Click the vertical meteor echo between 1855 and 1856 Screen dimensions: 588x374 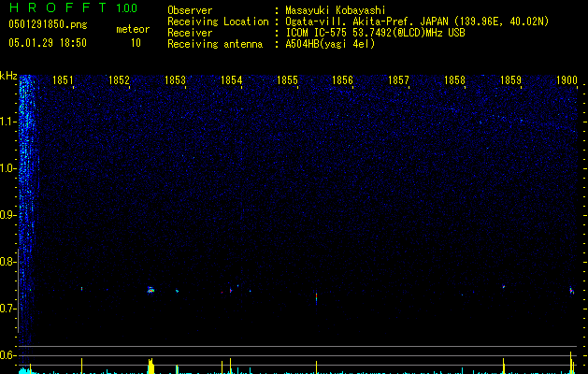point(317,298)
